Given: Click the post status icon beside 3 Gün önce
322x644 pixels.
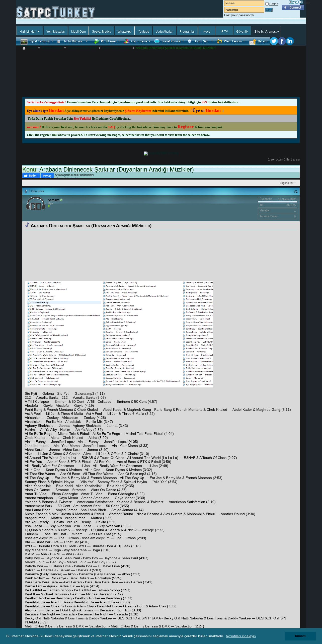Looking at the screenshot, I should tap(26, 191).
